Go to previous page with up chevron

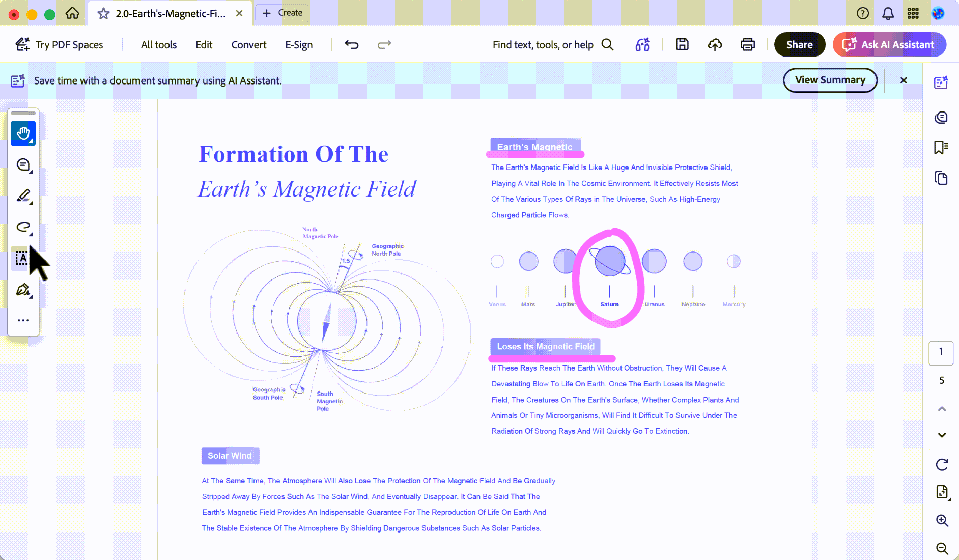coord(942,409)
